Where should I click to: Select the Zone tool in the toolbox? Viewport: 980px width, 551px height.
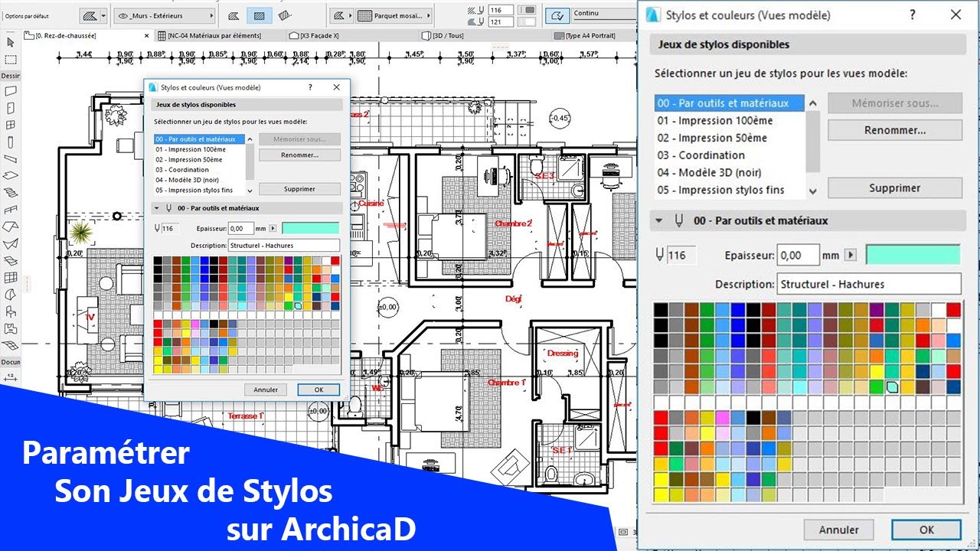coord(11,328)
